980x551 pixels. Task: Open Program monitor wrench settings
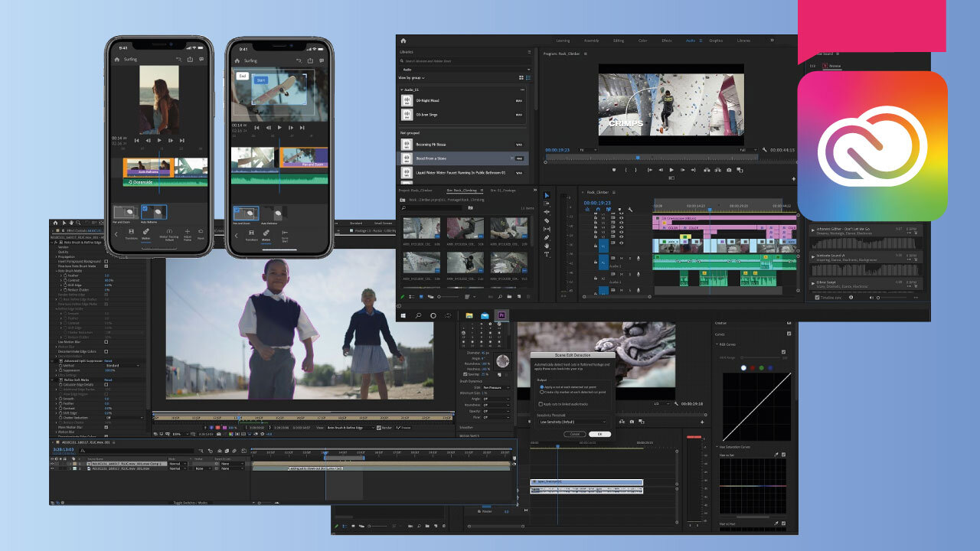point(764,150)
